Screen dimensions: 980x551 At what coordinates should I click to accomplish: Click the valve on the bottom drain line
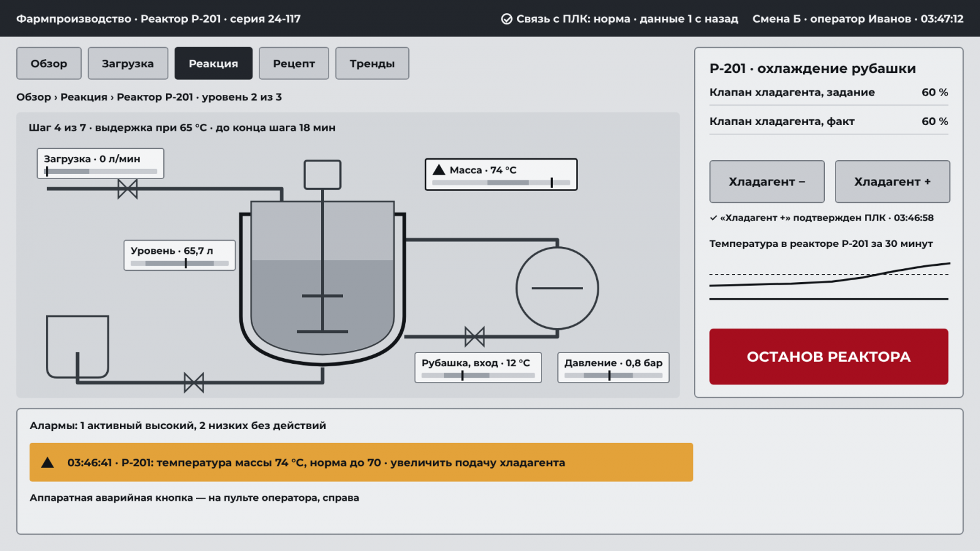(x=193, y=383)
